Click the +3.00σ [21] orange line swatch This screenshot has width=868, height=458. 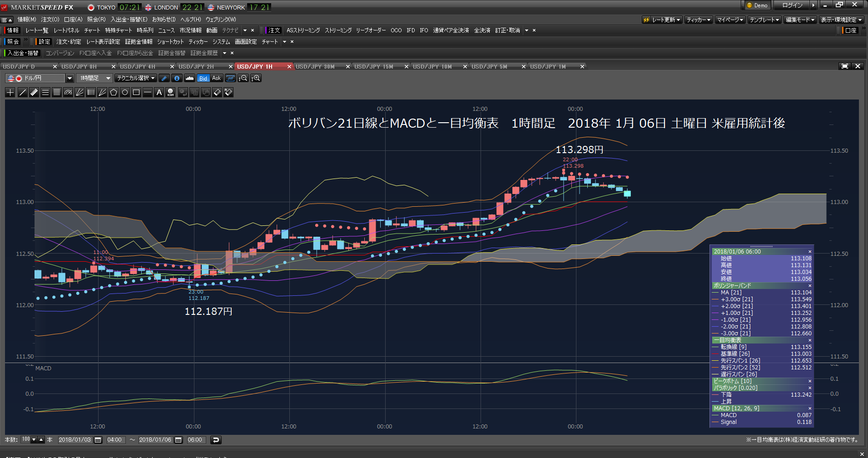[715, 299]
